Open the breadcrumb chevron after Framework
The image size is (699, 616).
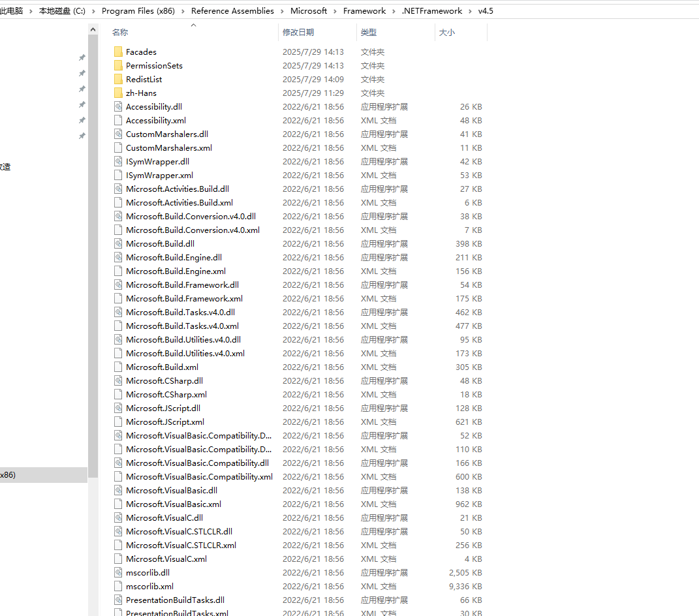click(x=392, y=10)
